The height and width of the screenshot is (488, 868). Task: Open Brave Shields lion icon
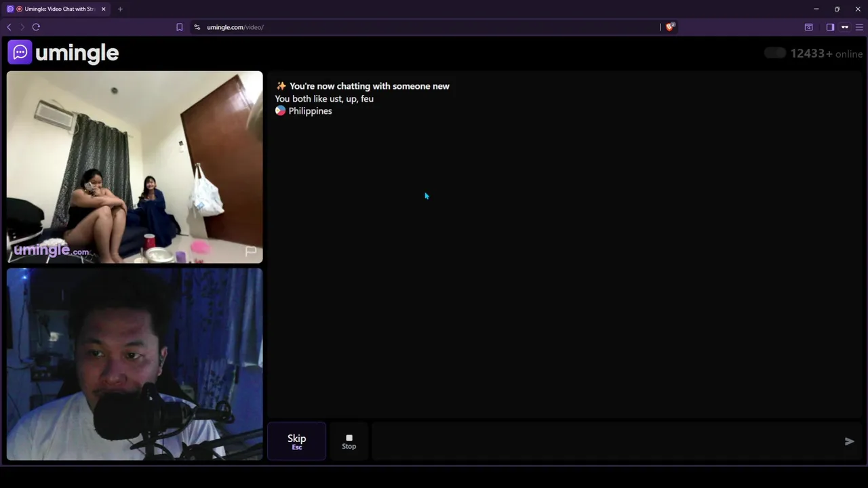point(670,27)
